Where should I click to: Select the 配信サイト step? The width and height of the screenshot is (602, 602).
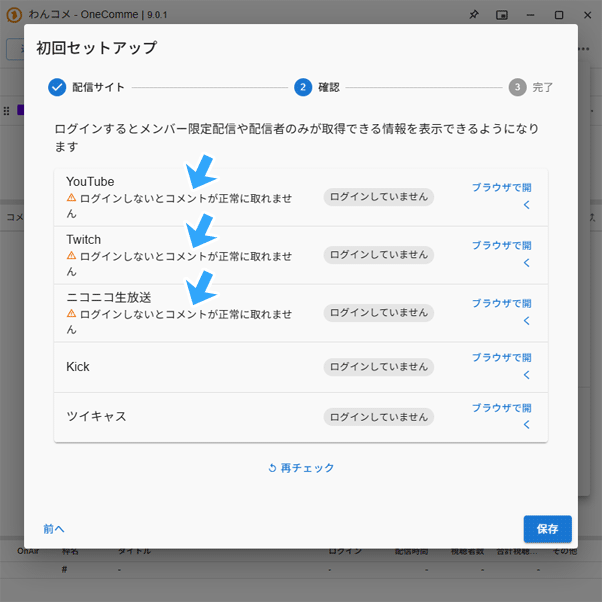pyautogui.click(x=86, y=87)
